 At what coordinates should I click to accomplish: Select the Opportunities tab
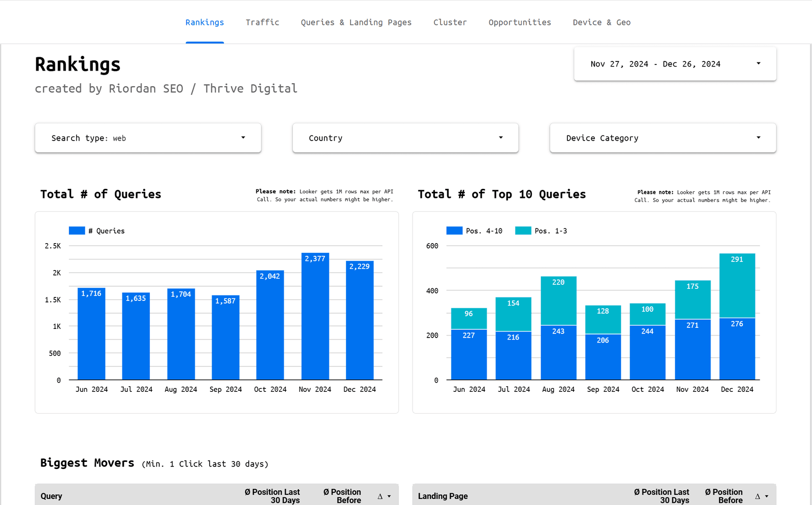click(520, 22)
